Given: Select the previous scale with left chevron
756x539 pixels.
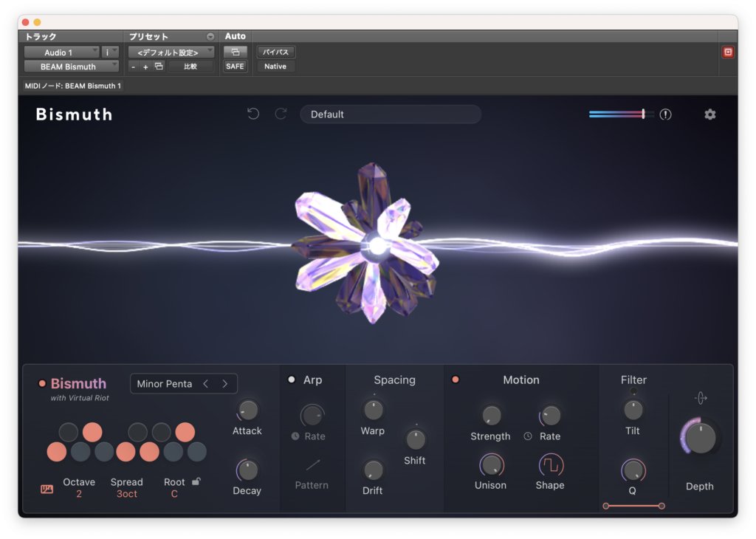Looking at the screenshot, I should click(206, 384).
